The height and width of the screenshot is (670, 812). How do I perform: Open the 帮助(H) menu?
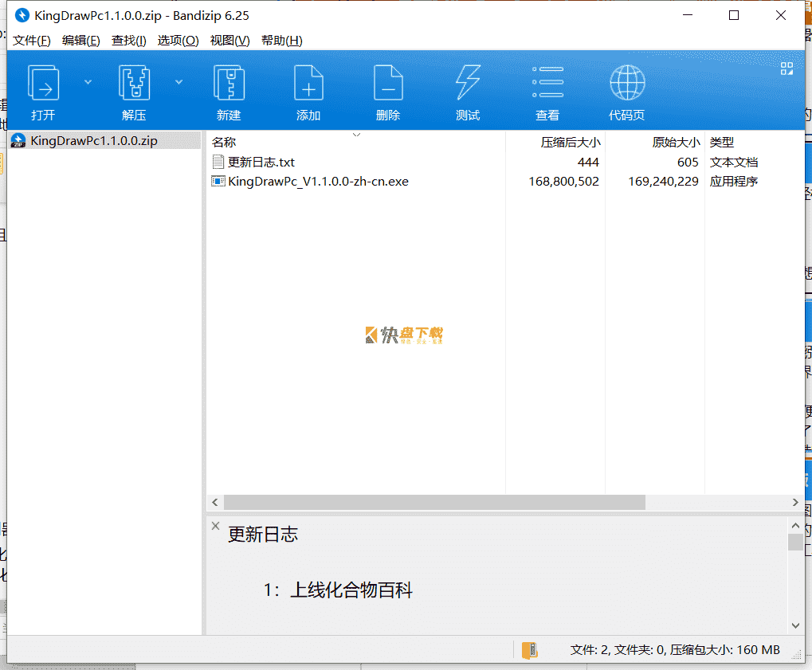click(282, 41)
